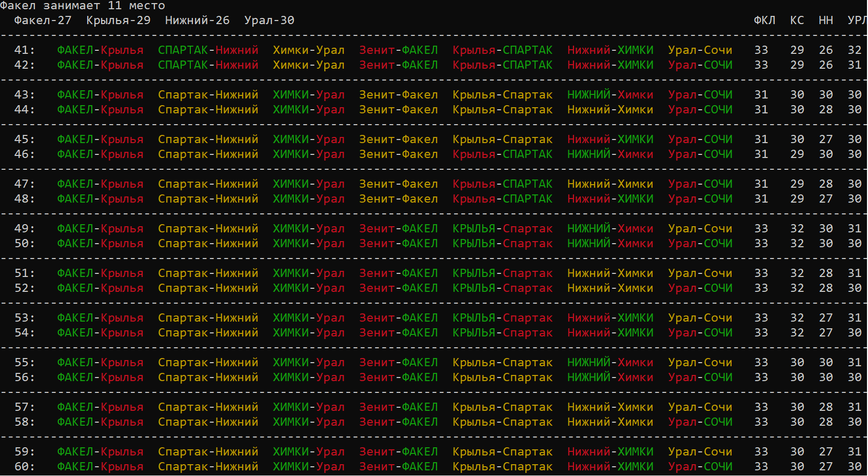Click the value 30 in row 56's НН column

coord(826,378)
